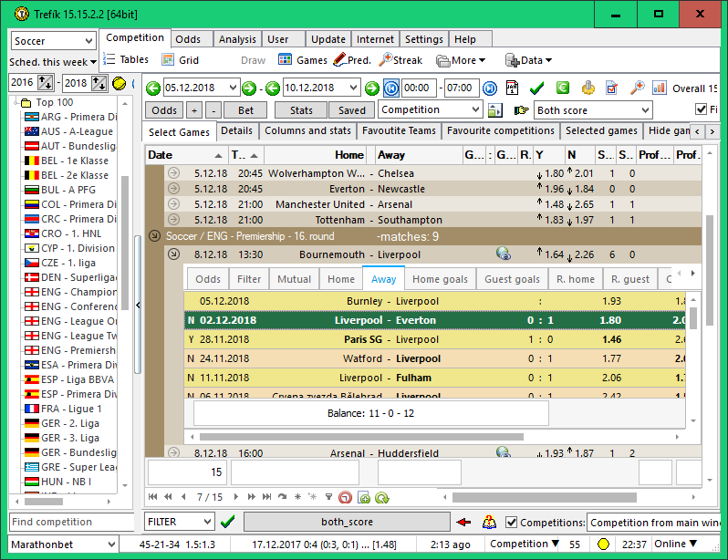Click the bar chart icon before Overall
Screen dimensions: 728x560
tap(660, 88)
